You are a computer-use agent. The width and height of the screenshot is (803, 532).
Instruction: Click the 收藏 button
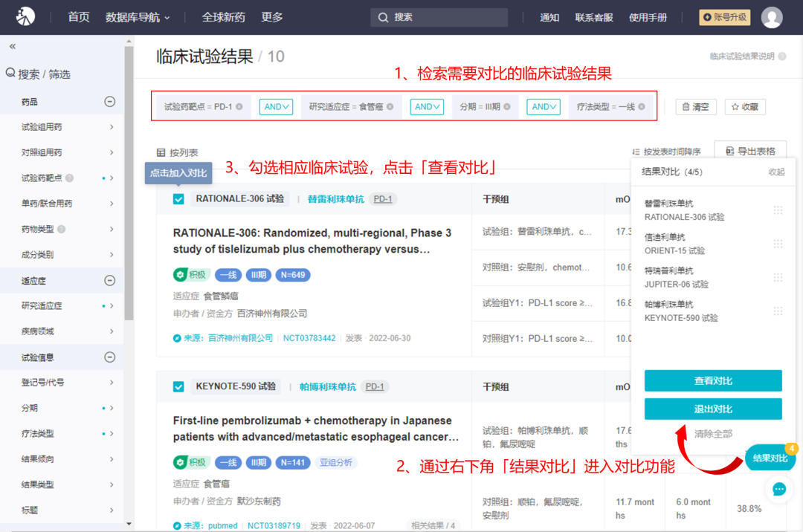point(745,107)
